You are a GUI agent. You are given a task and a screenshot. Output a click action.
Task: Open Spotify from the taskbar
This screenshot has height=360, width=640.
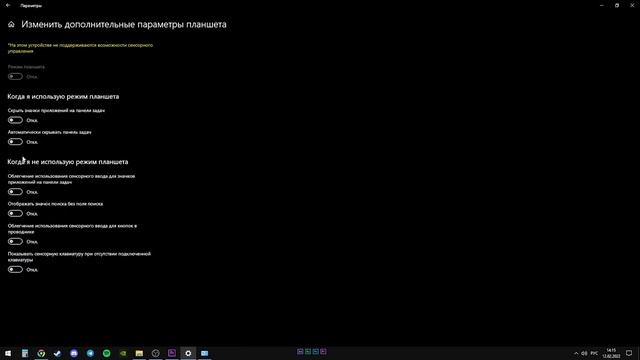coord(107,353)
